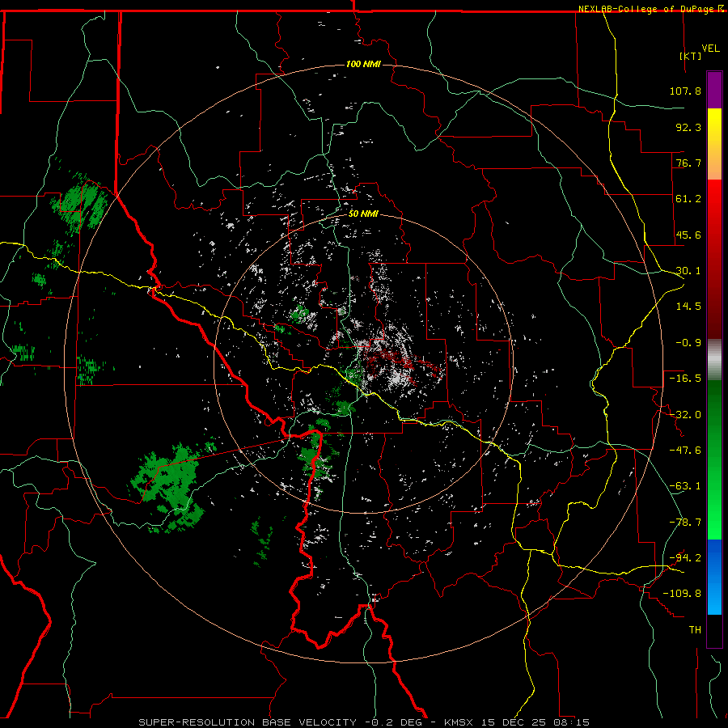
Task: Click the 107.8 velocity scale value
Action: (685, 91)
